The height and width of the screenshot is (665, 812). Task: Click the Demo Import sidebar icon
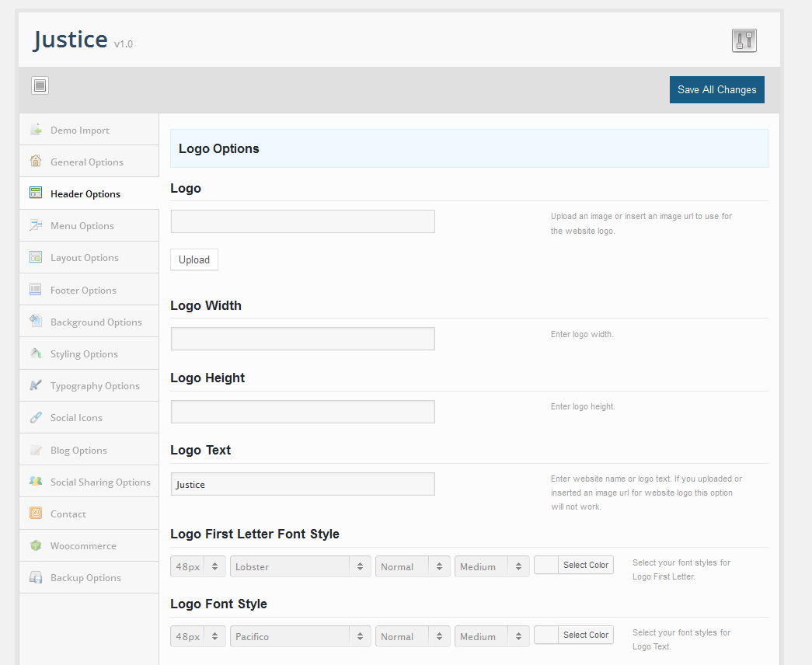(x=36, y=130)
